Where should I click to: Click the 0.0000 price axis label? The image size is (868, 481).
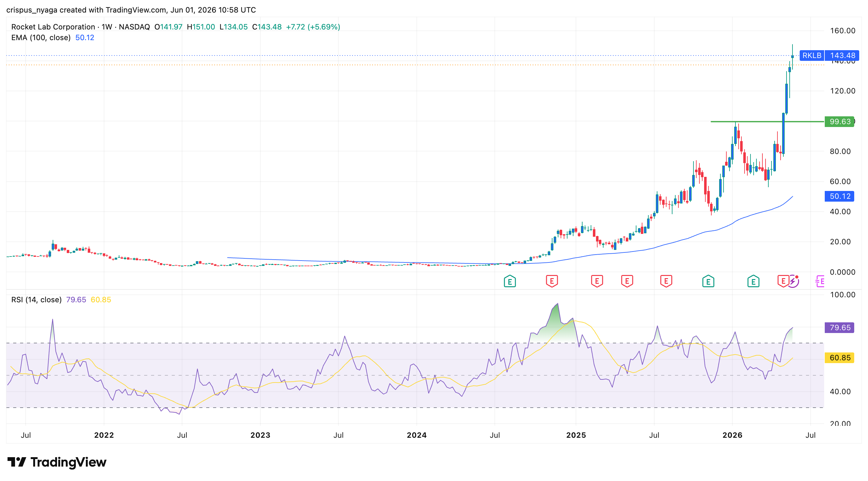point(842,272)
